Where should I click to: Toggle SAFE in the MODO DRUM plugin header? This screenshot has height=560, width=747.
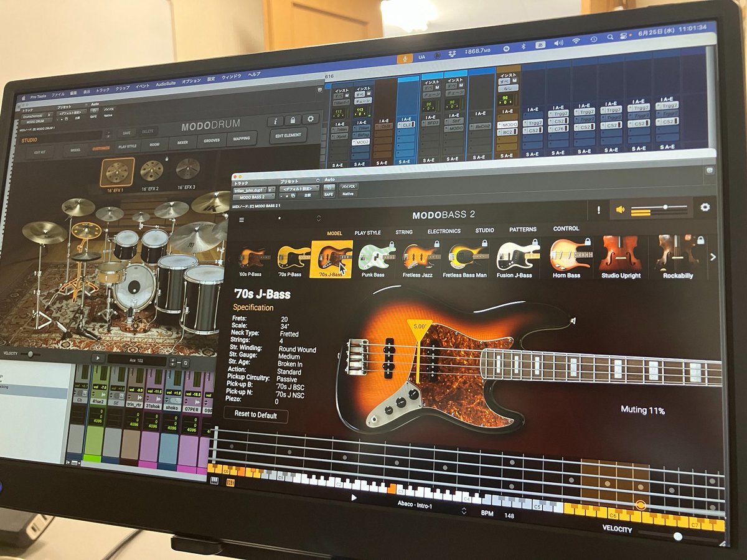[x=94, y=116]
